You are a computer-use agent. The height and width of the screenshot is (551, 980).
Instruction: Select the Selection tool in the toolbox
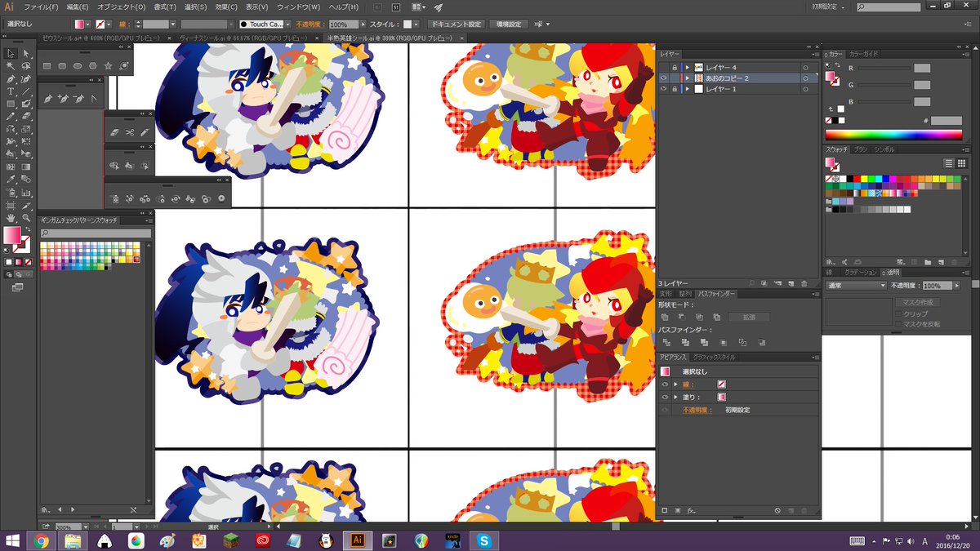point(11,53)
